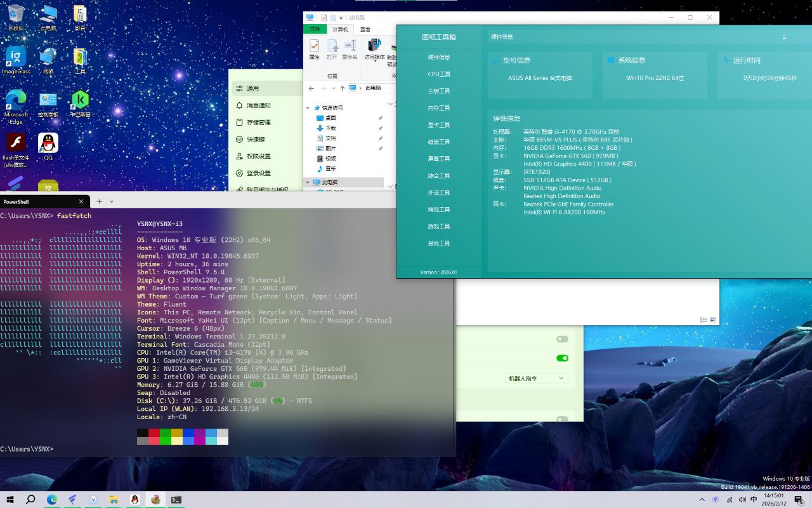Enable the bottom gray toggle switch
The width and height of the screenshot is (812, 508).
click(562, 419)
